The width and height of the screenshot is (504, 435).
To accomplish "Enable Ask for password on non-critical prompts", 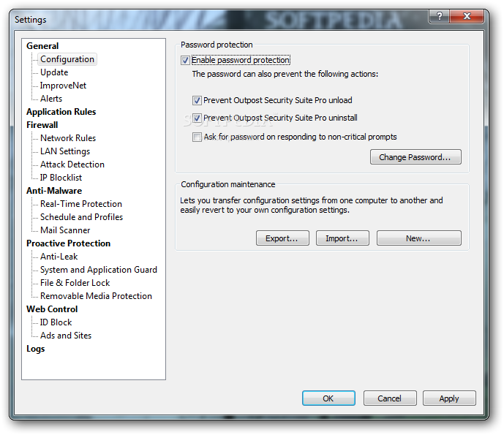I will (197, 137).
